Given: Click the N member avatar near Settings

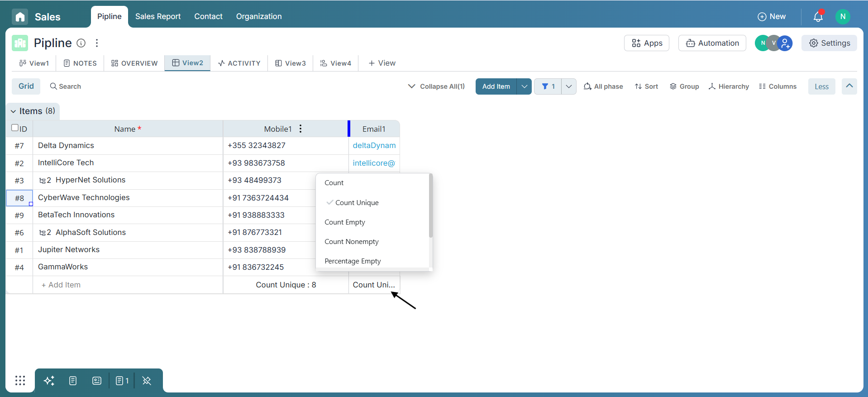Looking at the screenshot, I should (x=763, y=43).
